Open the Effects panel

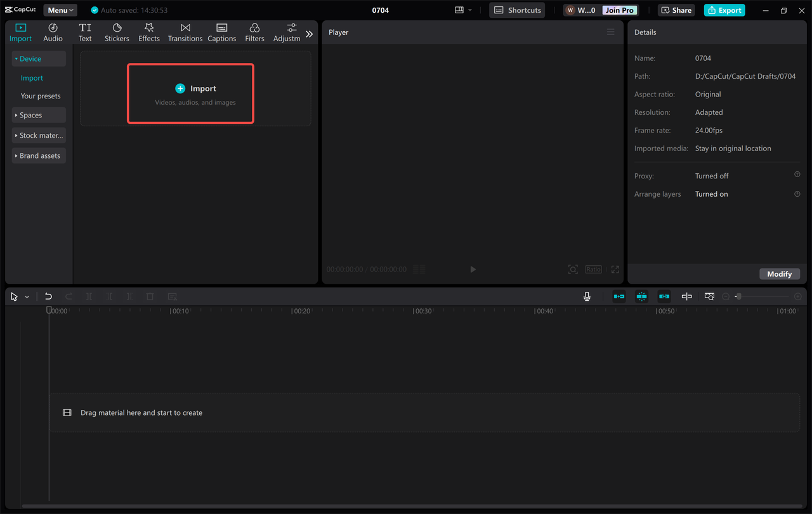point(149,32)
